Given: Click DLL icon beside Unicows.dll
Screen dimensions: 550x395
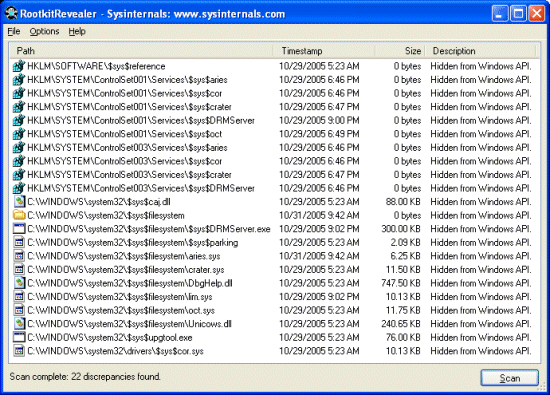Looking at the screenshot, I should click(x=19, y=324).
